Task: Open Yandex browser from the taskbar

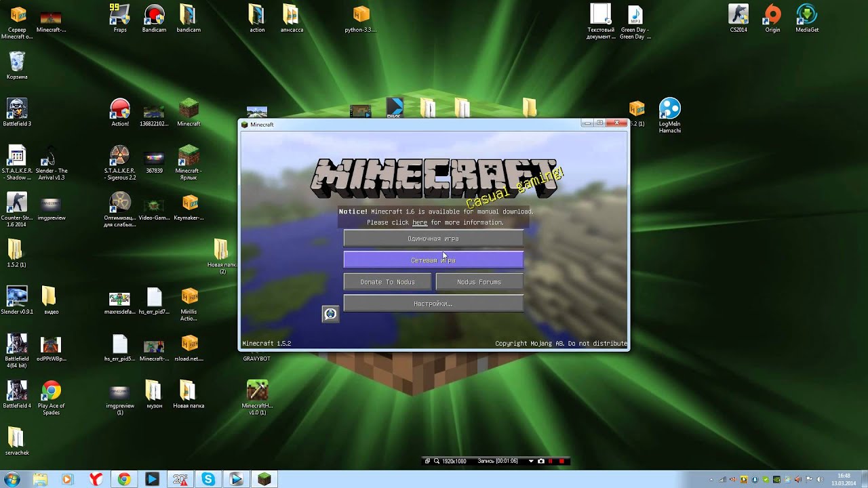Action: coord(97,479)
